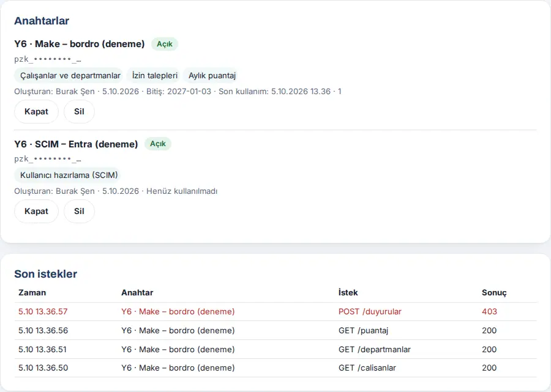
Task: Click the 'Aylık puantaj' scope chip
Action: (212, 75)
